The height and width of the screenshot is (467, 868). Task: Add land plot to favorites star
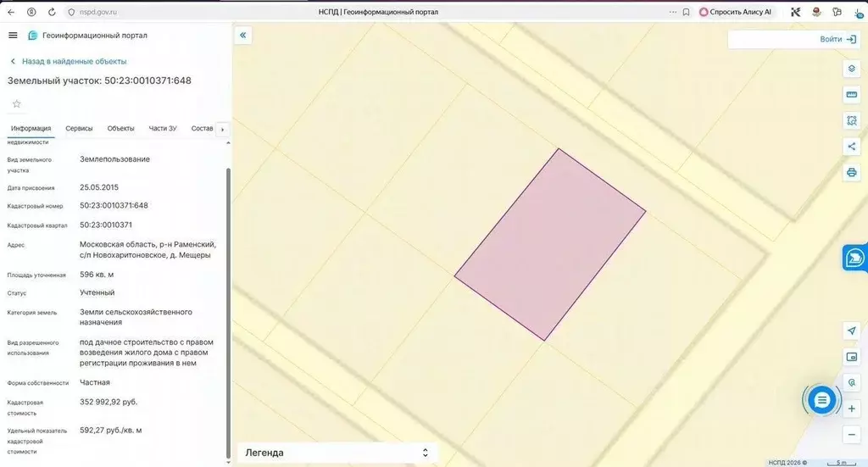point(16,104)
